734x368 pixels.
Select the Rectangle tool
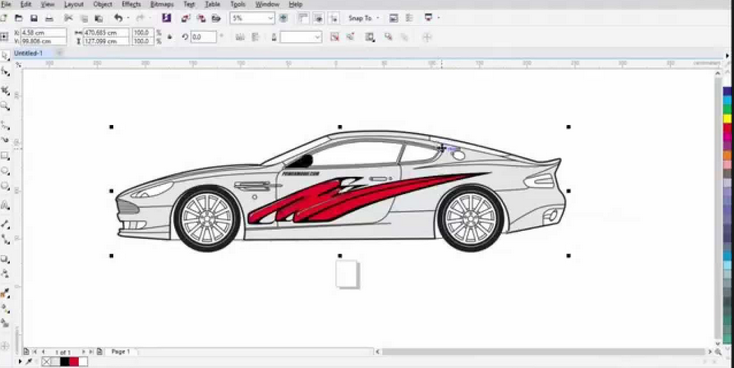pos(5,155)
